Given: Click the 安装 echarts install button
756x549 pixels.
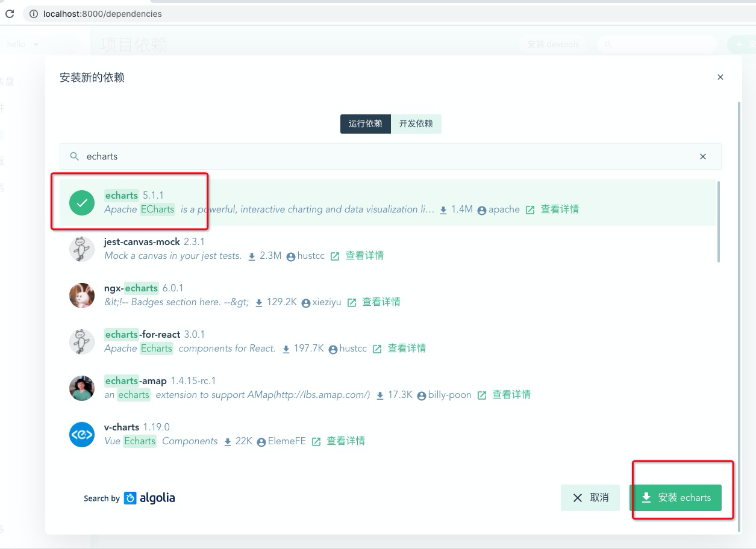Looking at the screenshot, I should coord(675,498).
